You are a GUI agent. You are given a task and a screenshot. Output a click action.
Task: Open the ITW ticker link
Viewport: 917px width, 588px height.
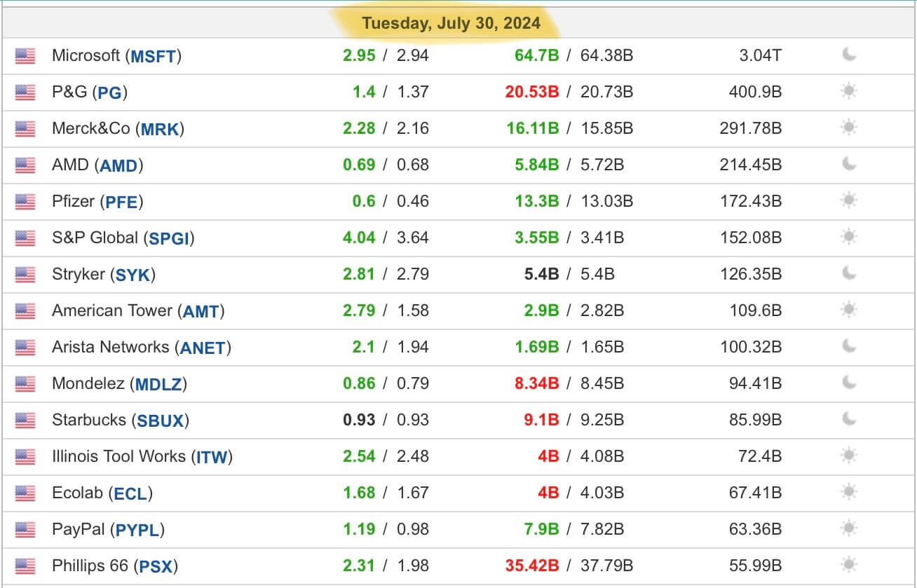pyautogui.click(x=212, y=457)
